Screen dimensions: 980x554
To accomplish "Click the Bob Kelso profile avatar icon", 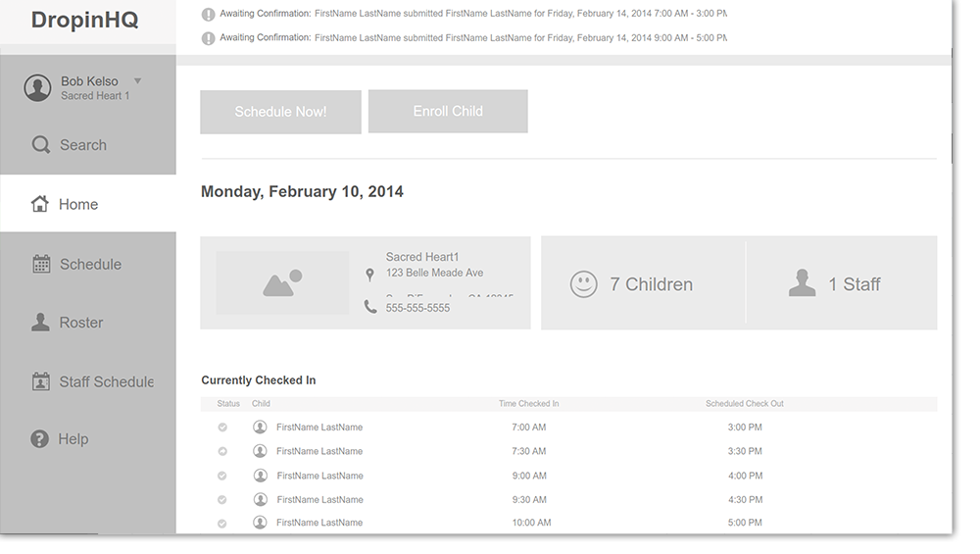I will [x=37, y=88].
